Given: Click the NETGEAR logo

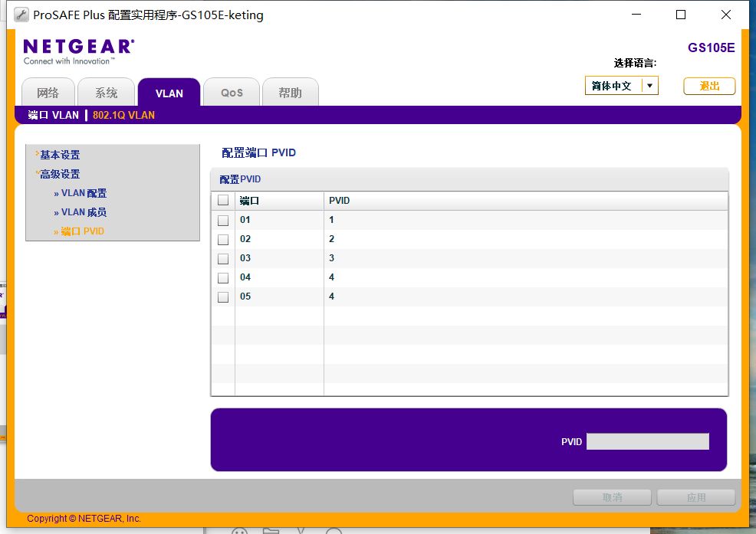Looking at the screenshot, I should point(78,51).
